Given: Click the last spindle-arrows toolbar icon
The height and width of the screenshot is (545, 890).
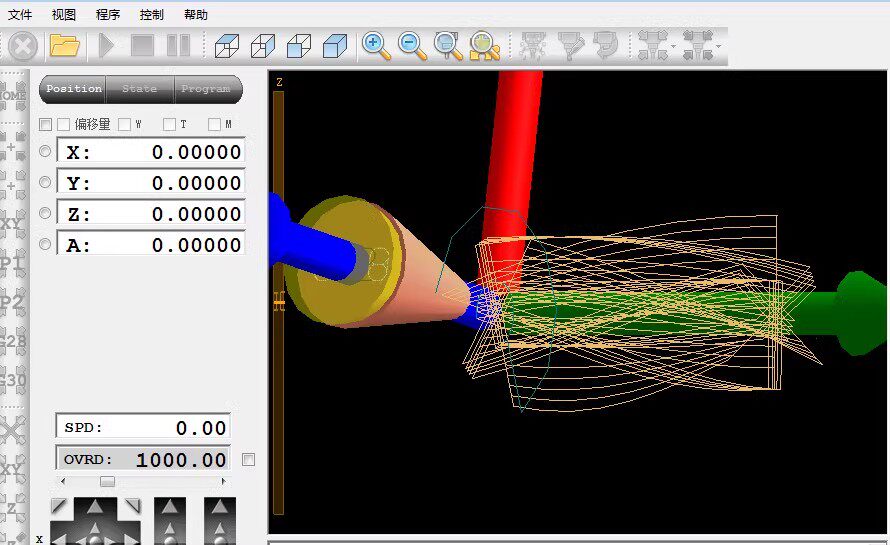Looking at the screenshot, I should [698, 45].
